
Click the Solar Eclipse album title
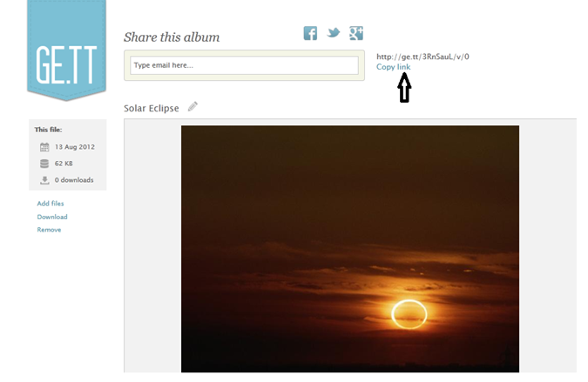(x=151, y=108)
